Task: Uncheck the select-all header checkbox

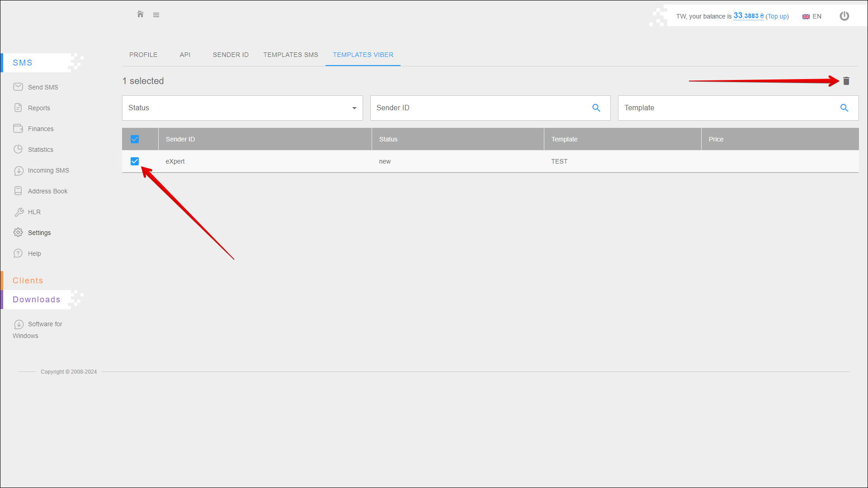Action: click(x=135, y=139)
